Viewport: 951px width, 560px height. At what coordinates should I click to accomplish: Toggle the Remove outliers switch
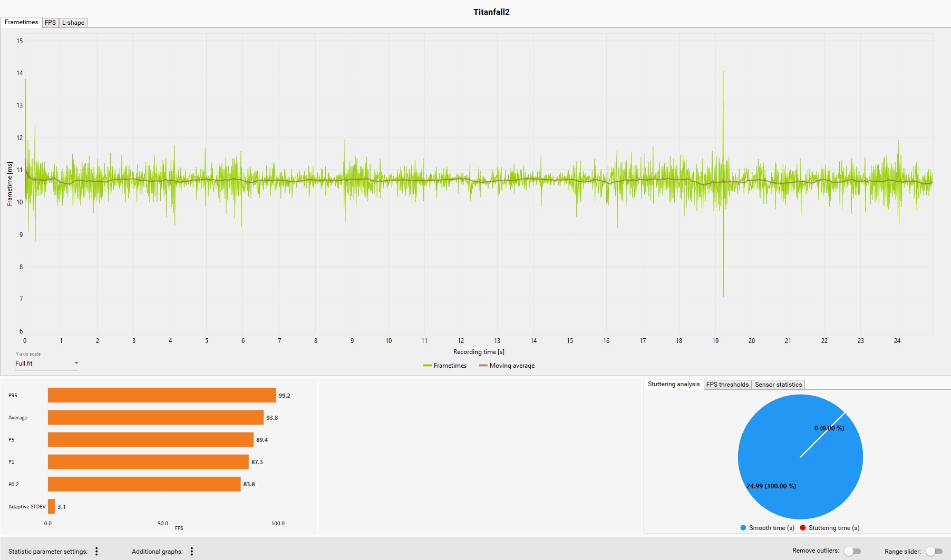point(852,551)
